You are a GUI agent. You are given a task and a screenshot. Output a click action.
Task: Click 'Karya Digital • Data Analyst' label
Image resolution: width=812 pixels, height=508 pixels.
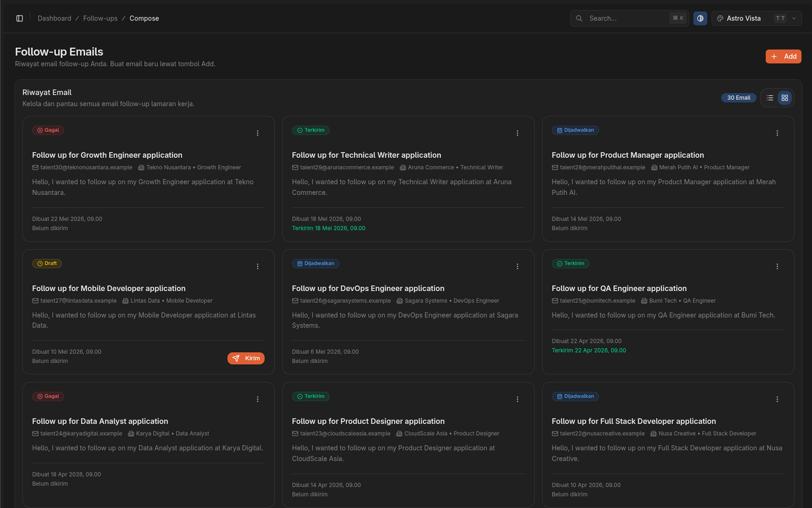click(172, 433)
